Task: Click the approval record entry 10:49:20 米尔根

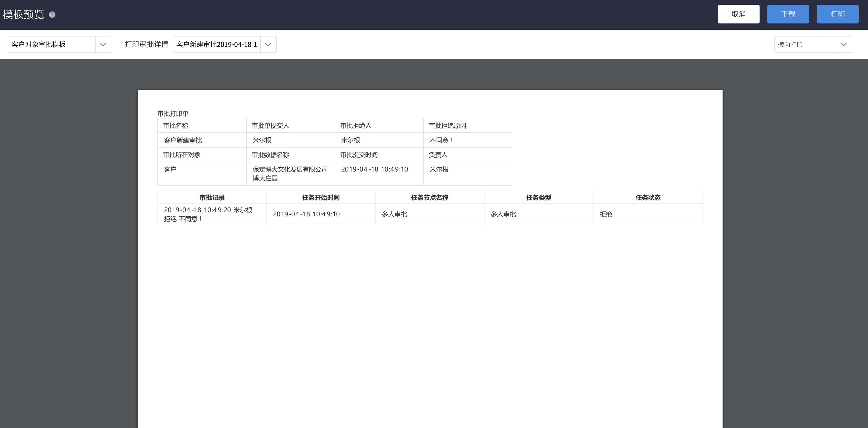Action: click(x=212, y=214)
